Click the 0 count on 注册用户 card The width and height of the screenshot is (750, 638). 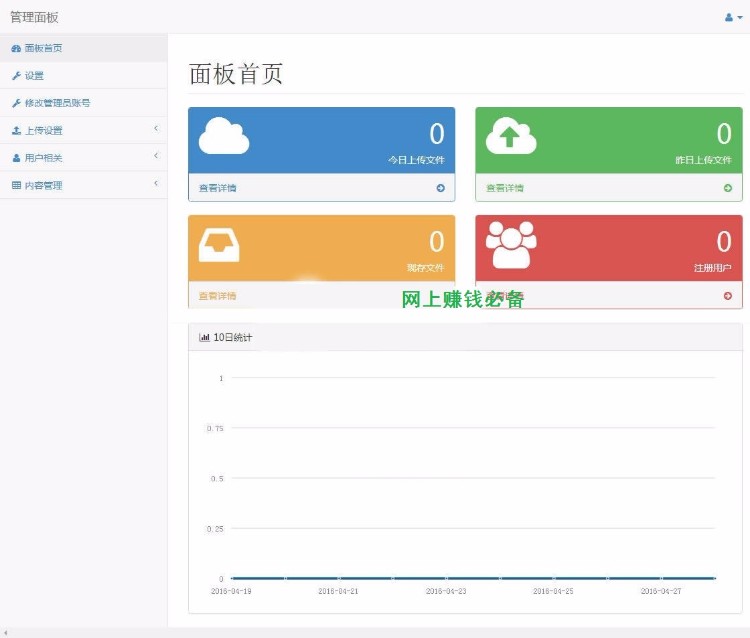[724, 242]
